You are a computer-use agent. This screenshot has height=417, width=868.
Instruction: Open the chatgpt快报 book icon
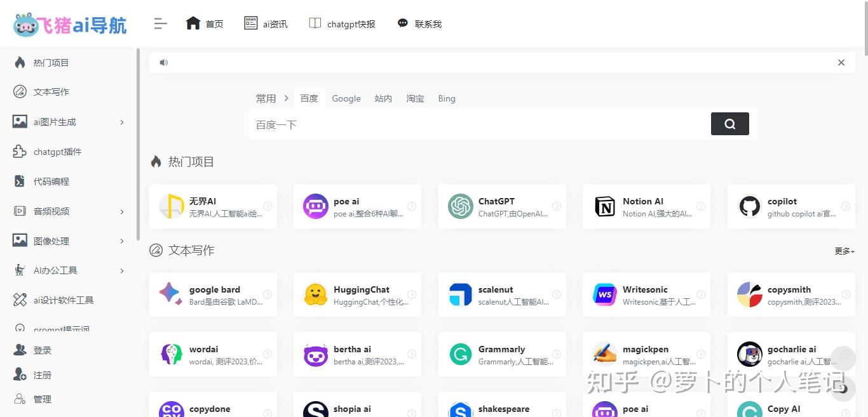coord(315,23)
